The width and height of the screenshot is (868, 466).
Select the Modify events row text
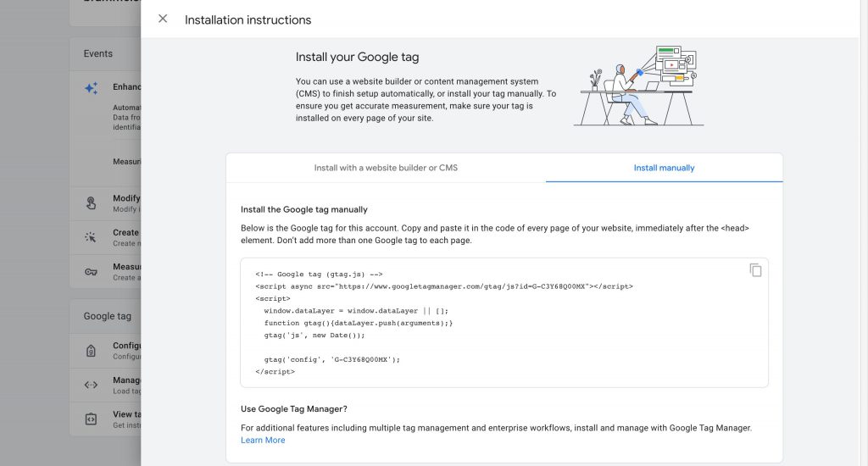127,203
